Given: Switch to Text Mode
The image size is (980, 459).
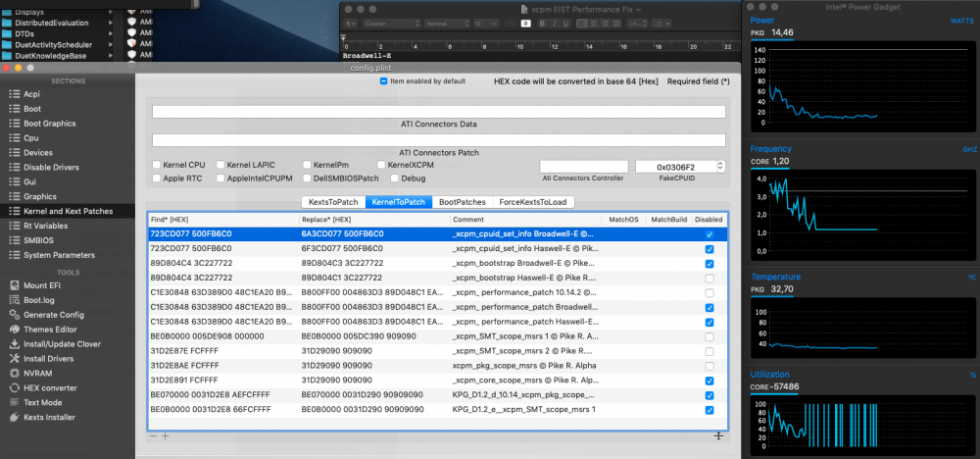Looking at the screenshot, I should pos(42,402).
